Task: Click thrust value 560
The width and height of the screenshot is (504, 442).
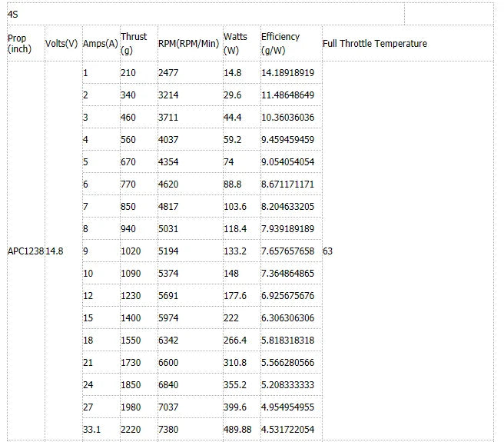Action: click(x=128, y=140)
